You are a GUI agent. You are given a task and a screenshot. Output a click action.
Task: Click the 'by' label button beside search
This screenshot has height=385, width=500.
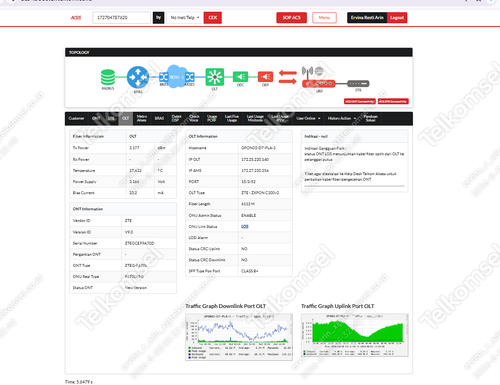tap(159, 18)
